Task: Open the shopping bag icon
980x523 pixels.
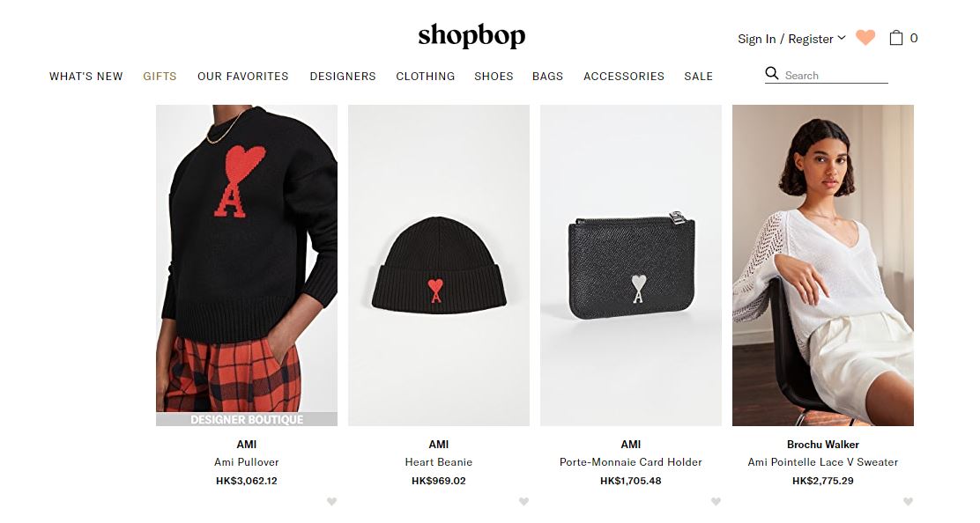Action: tap(896, 38)
